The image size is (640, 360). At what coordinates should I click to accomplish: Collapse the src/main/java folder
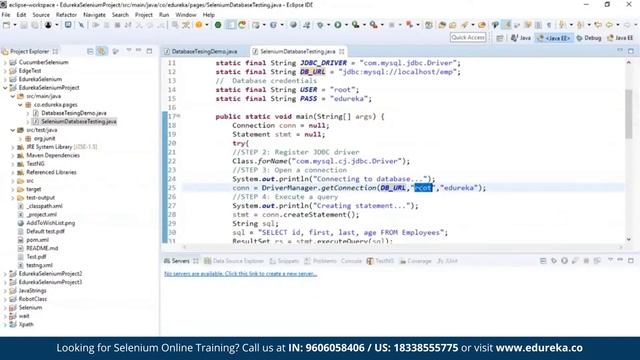coord(13,96)
